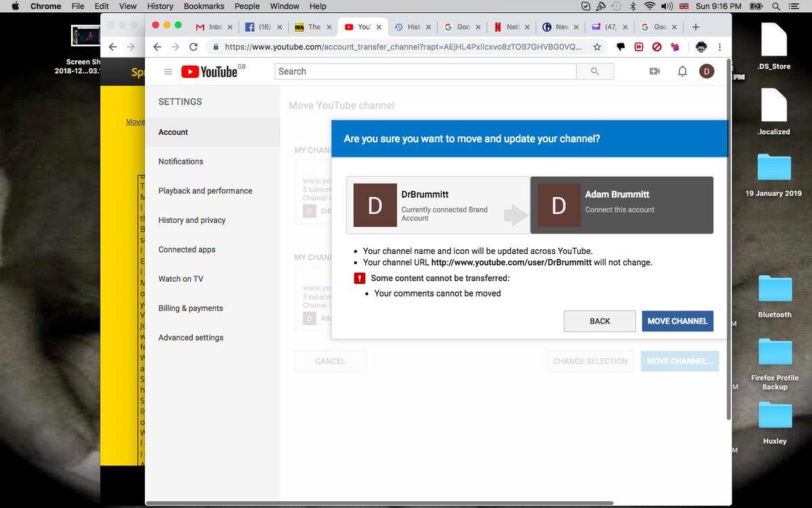Click the browser forward arrow in front window

tap(176, 47)
